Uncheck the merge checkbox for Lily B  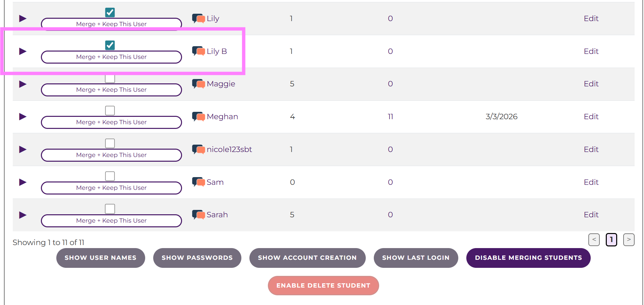coord(110,45)
